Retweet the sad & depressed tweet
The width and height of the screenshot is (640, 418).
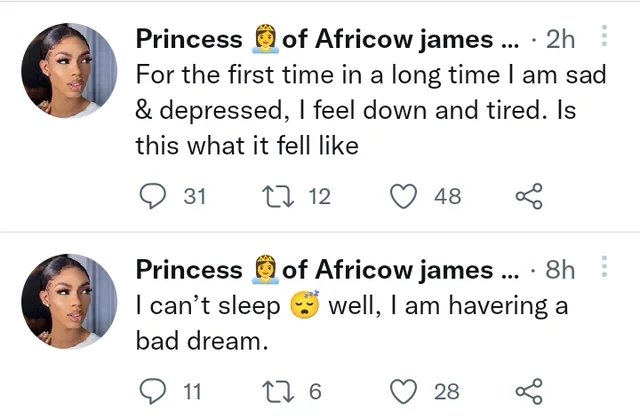pyautogui.click(x=278, y=196)
